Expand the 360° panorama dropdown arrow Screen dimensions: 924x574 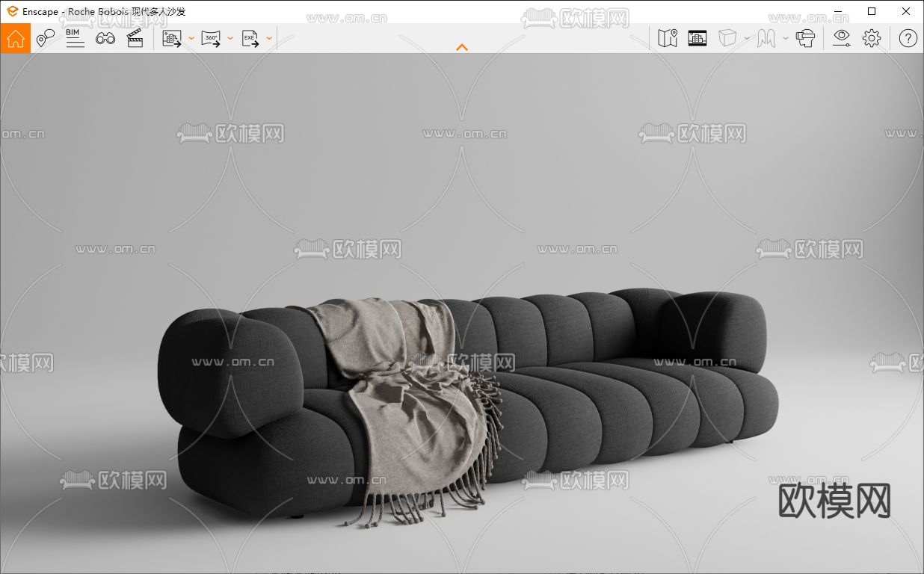click(230, 38)
